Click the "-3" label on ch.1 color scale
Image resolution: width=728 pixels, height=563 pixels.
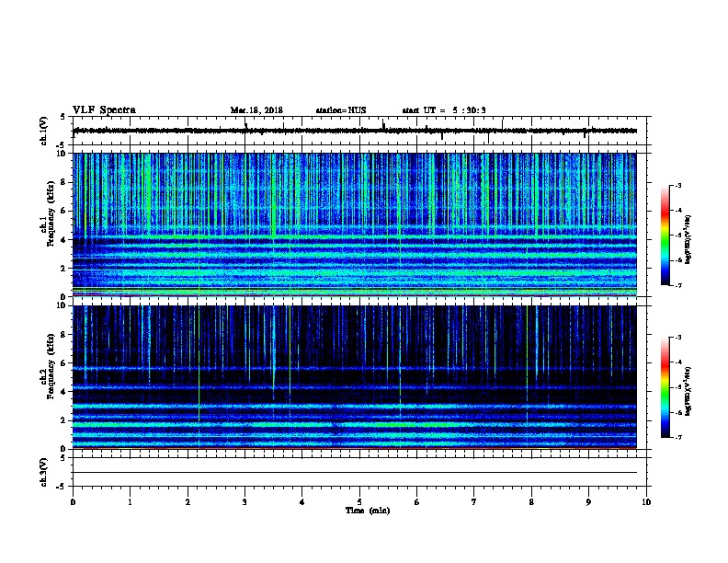pyautogui.click(x=677, y=185)
